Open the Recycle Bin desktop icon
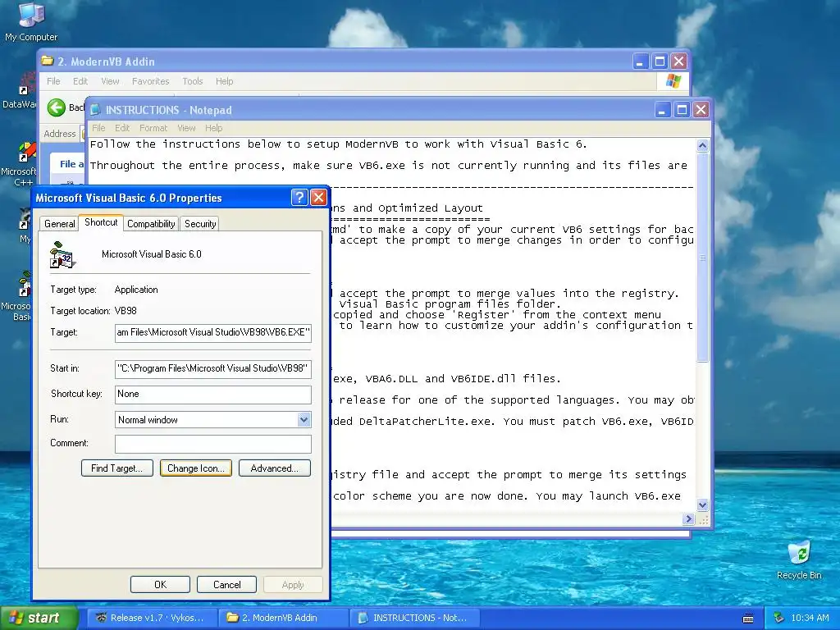The image size is (840, 630). click(x=799, y=560)
